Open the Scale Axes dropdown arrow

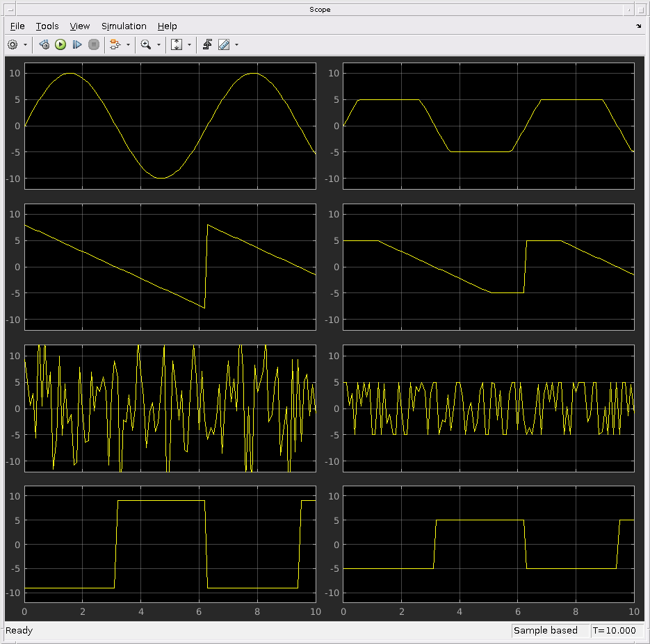[x=189, y=44]
